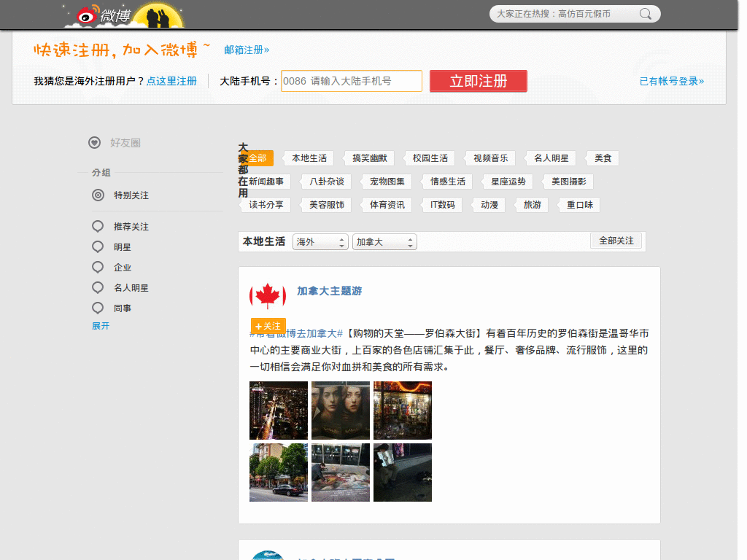The image size is (747, 560).
Task: Focus the mainland phone number field
Action: [x=352, y=81]
